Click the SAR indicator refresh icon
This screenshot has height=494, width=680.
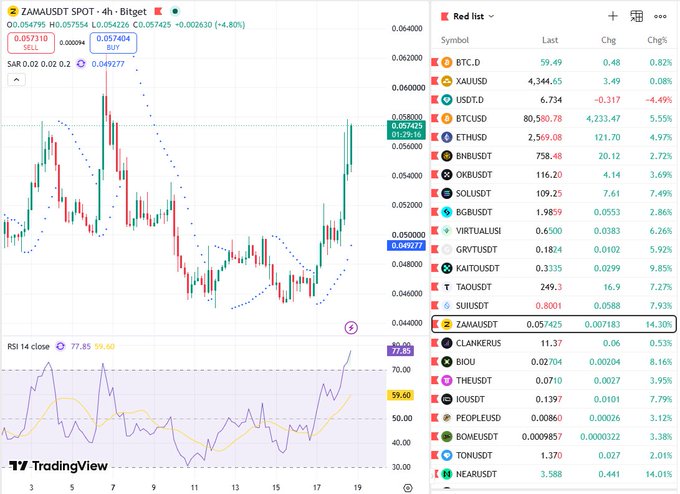click(81, 64)
